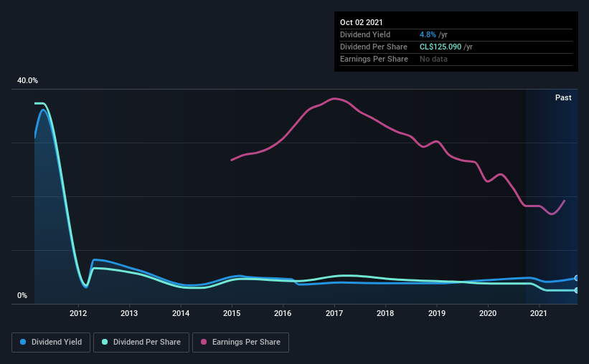Screen dimensions: 589x364
Task: Click the pink Earnings Per Share legend dot
Action: 204,342
